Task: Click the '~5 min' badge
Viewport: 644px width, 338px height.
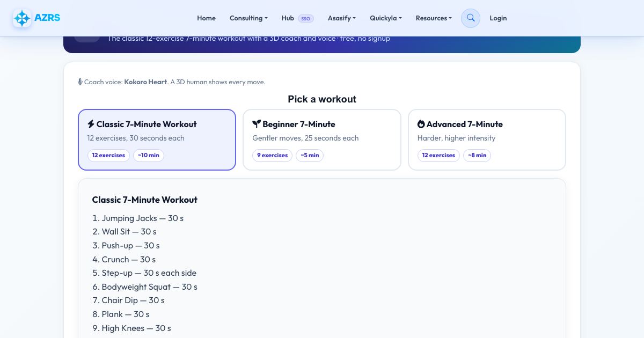Action: coord(310,156)
